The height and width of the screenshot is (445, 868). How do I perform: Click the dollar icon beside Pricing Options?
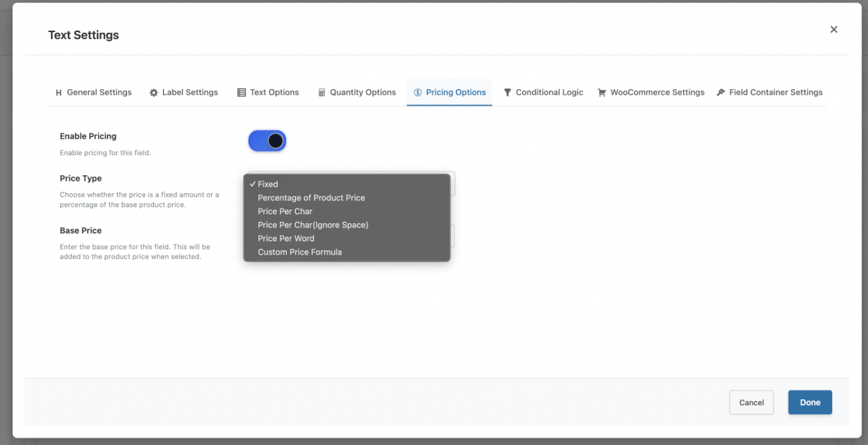coord(418,92)
